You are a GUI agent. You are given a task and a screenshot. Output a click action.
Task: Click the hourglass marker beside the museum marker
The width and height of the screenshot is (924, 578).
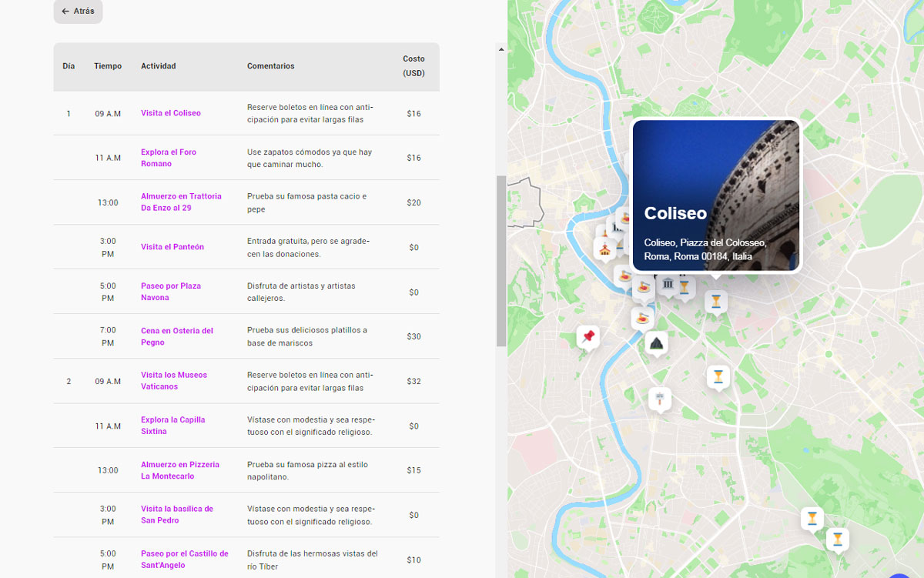pyautogui.click(x=684, y=286)
